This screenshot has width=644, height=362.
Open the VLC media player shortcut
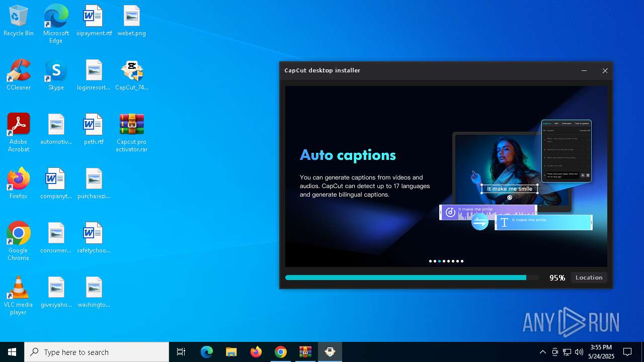pyautogui.click(x=19, y=295)
